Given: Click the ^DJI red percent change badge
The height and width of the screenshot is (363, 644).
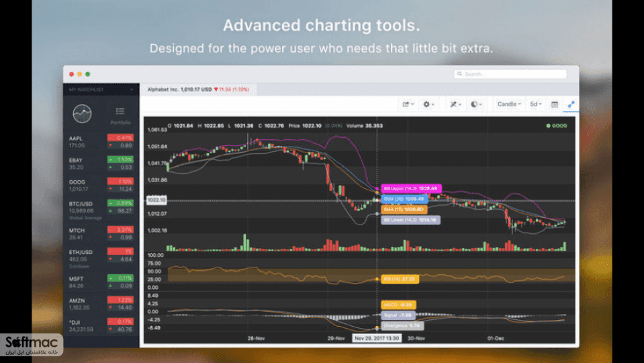Looking at the screenshot, I should tap(120, 322).
